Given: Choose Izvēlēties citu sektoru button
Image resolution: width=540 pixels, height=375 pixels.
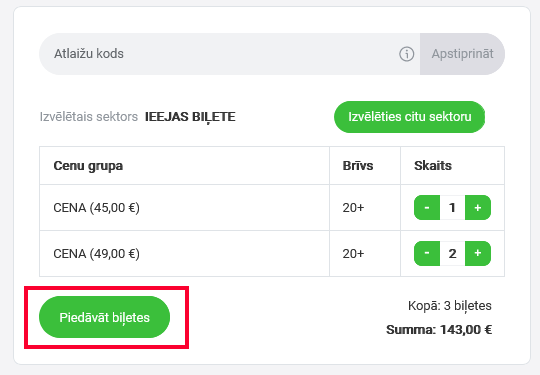Looking at the screenshot, I should point(409,117).
